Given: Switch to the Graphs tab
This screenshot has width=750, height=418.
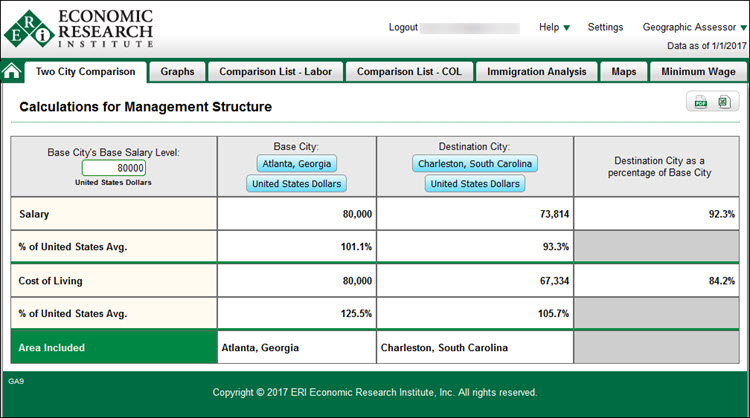Looking at the screenshot, I should click(177, 72).
